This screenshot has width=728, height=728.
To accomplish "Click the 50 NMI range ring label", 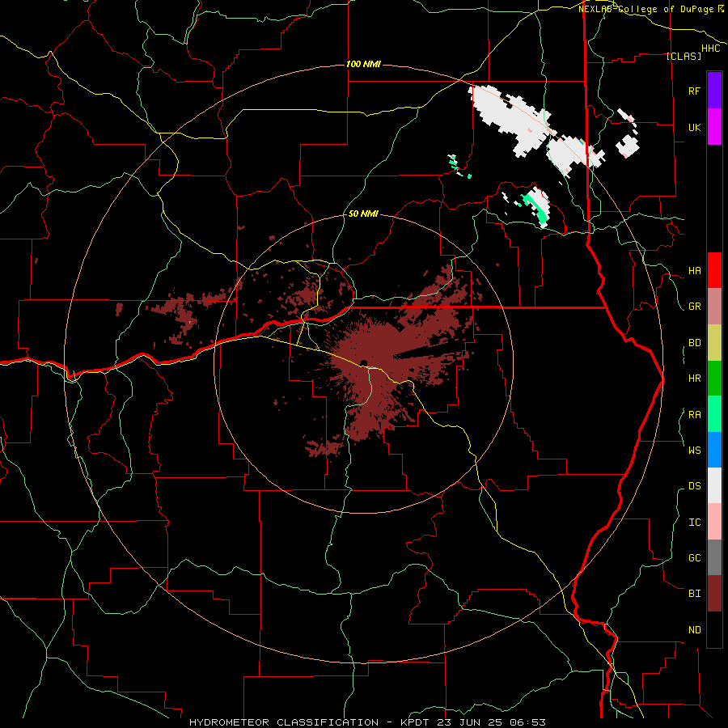I will coord(363,214).
